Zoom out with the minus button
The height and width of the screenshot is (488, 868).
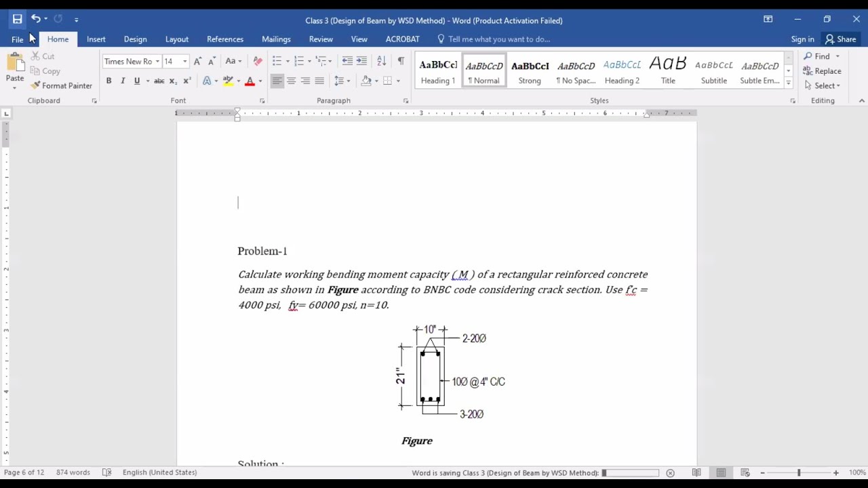pos(762,472)
